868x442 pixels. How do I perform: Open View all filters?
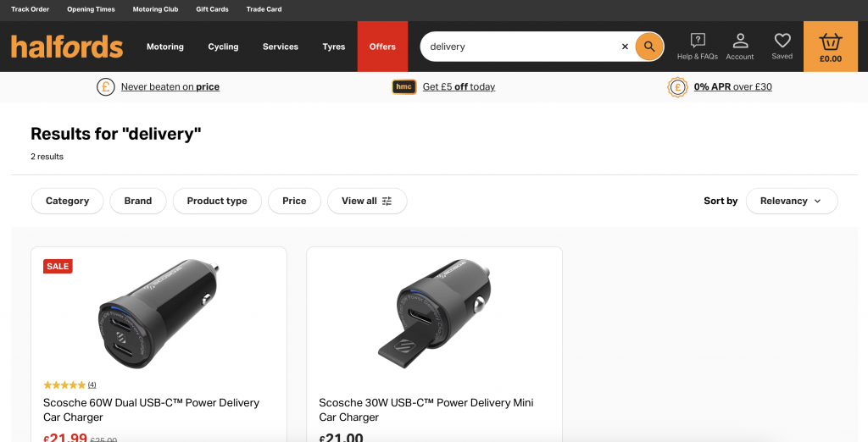tap(367, 201)
